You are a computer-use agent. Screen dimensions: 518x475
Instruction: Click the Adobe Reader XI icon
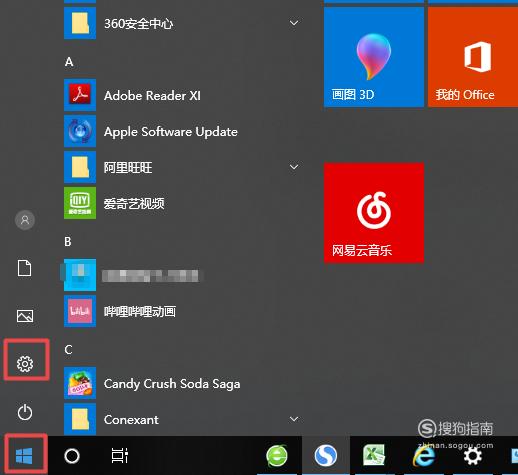(x=80, y=95)
